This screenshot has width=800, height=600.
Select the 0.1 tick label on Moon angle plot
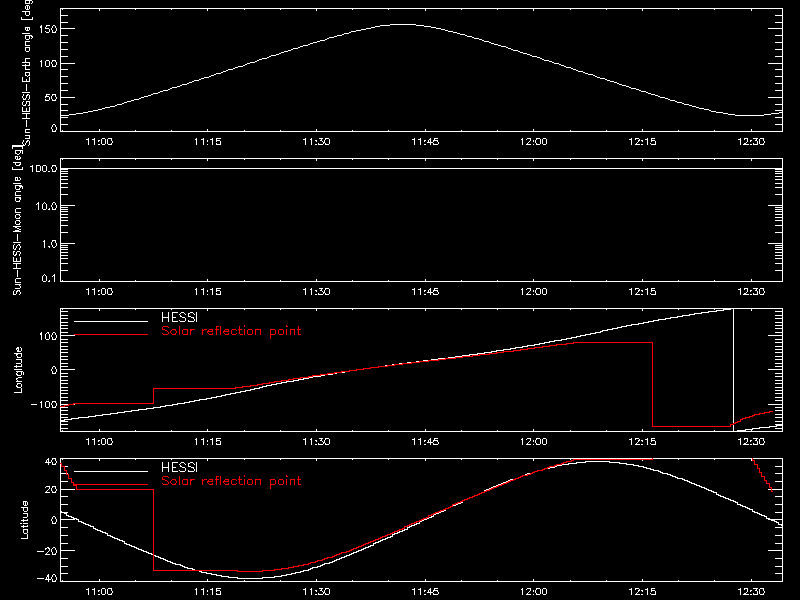(x=49, y=279)
